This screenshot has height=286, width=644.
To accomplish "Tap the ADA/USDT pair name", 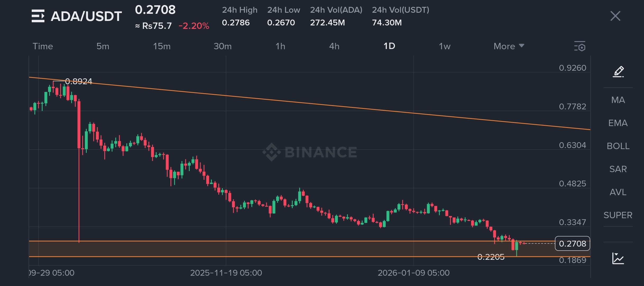I will point(86,16).
